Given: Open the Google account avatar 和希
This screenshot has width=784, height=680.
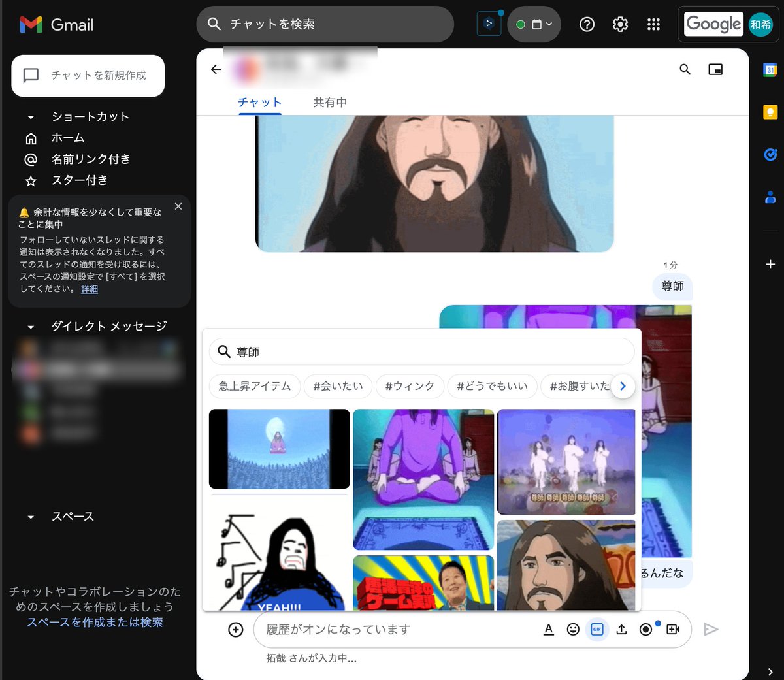Looking at the screenshot, I should 760,24.
